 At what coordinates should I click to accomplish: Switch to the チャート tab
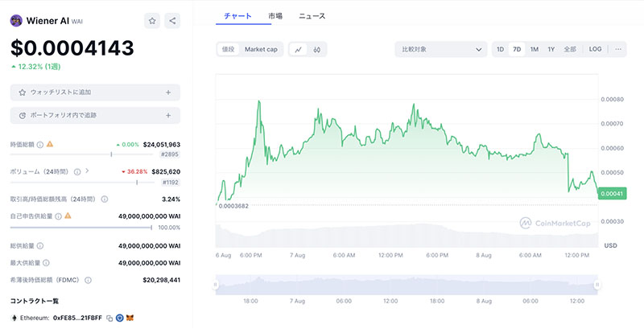click(237, 16)
